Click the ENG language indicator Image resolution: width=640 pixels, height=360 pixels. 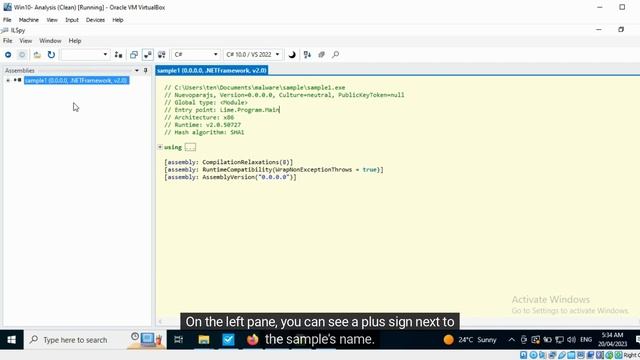(x=586, y=340)
